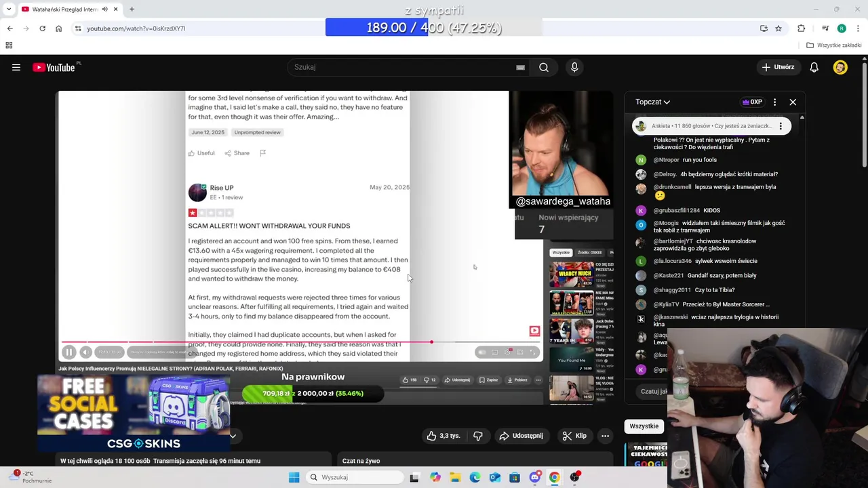
Task: Open the weather widget showing -2°C
Action: click(31, 477)
